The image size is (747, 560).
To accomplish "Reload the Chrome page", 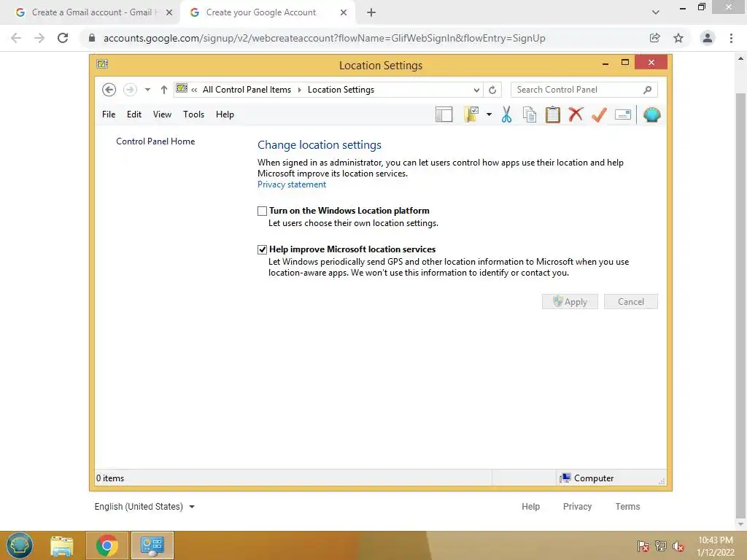I will point(63,38).
